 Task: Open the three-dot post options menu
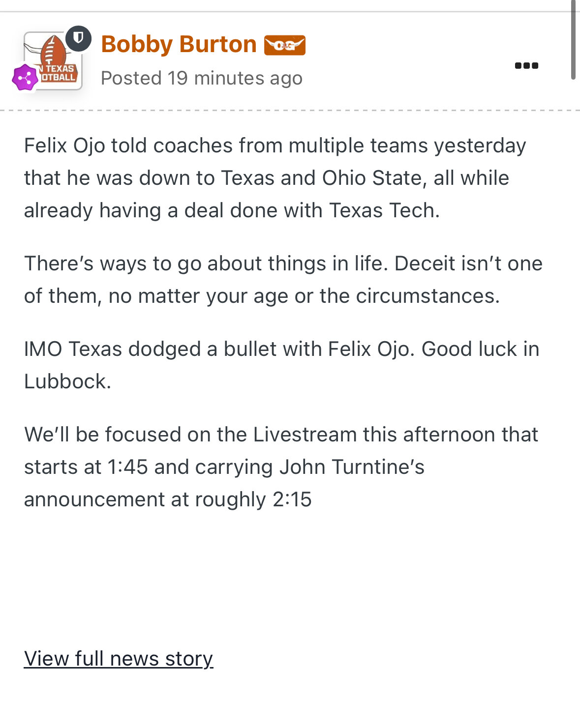point(526,65)
